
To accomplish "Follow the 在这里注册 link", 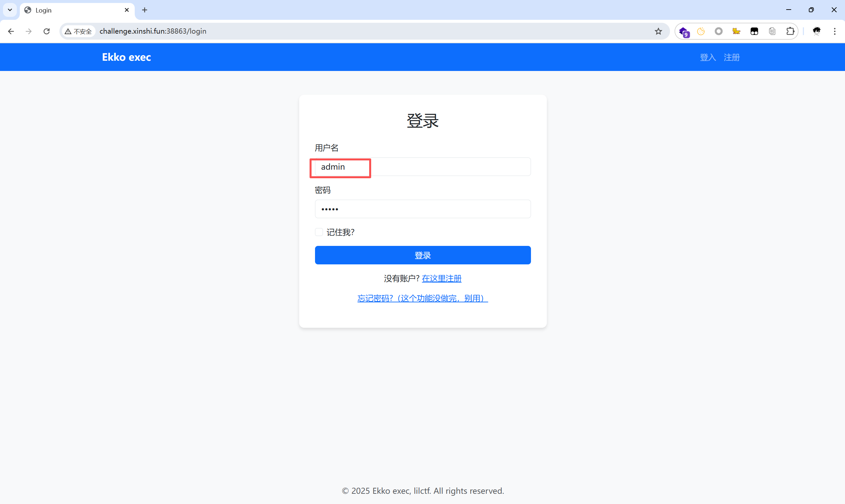I will click(x=441, y=279).
